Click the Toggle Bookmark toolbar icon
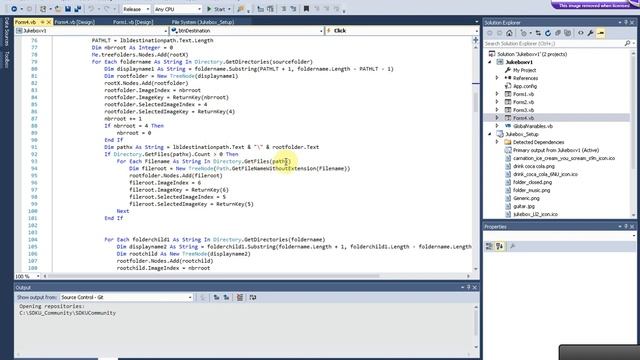The height and width of the screenshot is (360, 640). pyautogui.click(x=306, y=9)
